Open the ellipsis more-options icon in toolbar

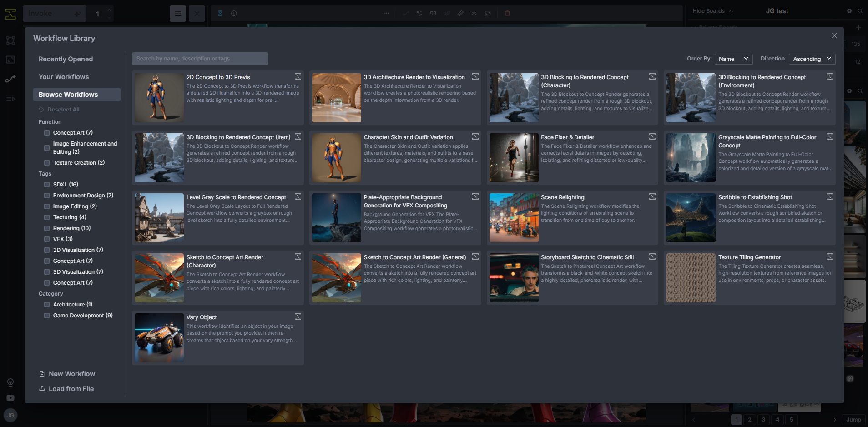tap(386, 14)
